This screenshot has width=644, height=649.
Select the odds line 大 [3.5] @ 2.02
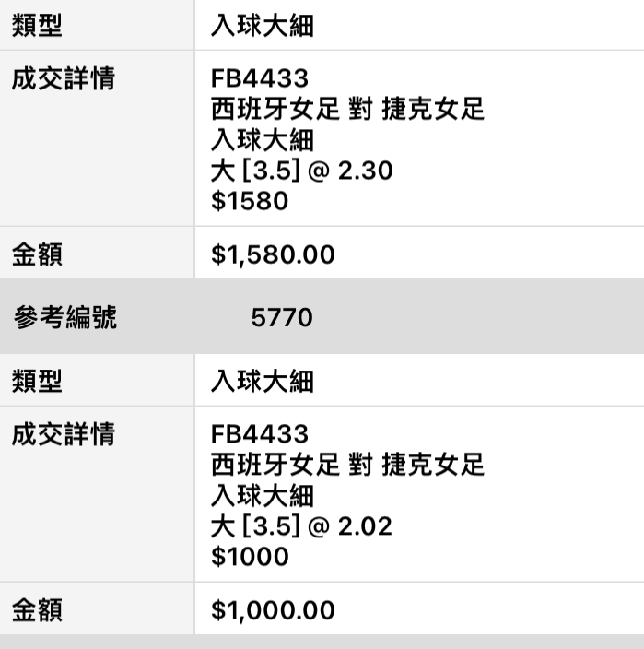pos(301,526)
